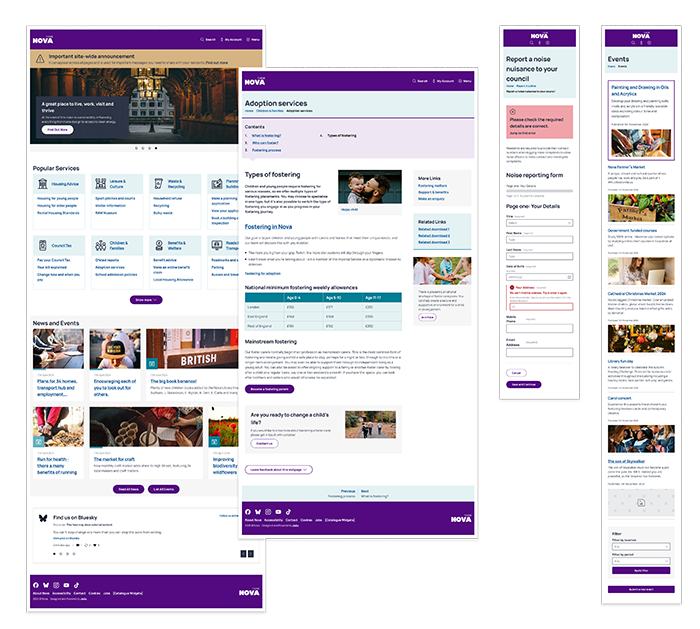This screenshot has height=629, width=700.
Task: Click the NOVA logo on the homepage
Action: point(43,40)
